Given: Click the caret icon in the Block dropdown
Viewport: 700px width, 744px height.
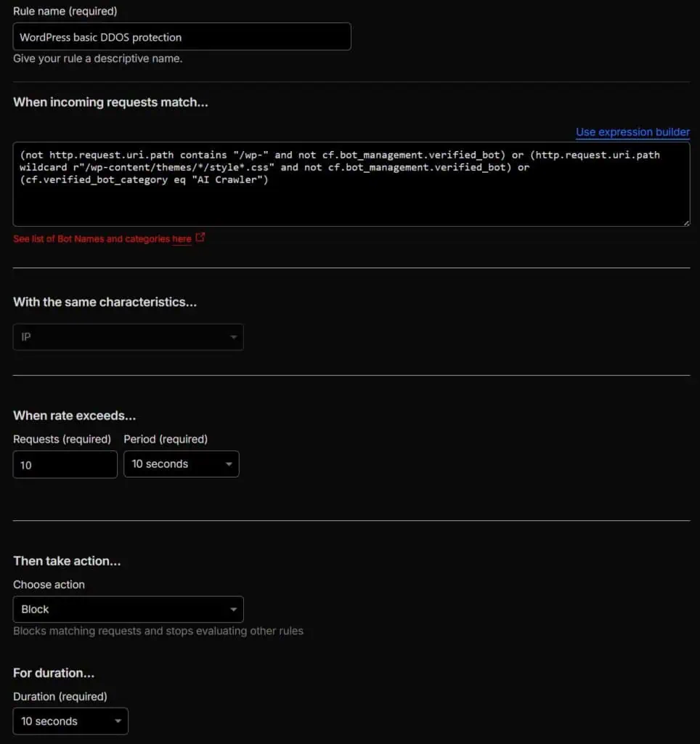Looking at the screenshot, I should point(233,610).
